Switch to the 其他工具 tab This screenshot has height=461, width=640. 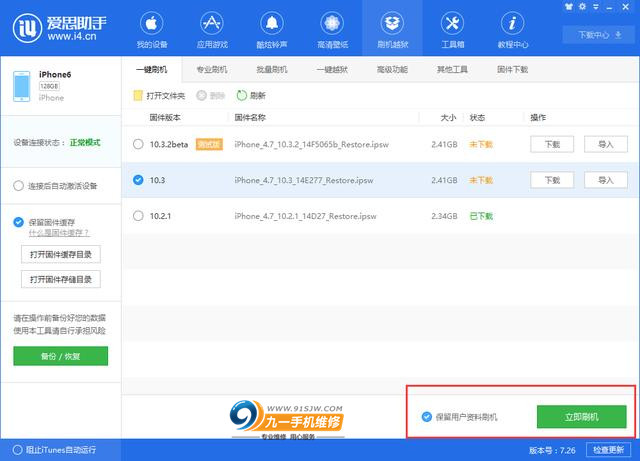click(452, 69)
